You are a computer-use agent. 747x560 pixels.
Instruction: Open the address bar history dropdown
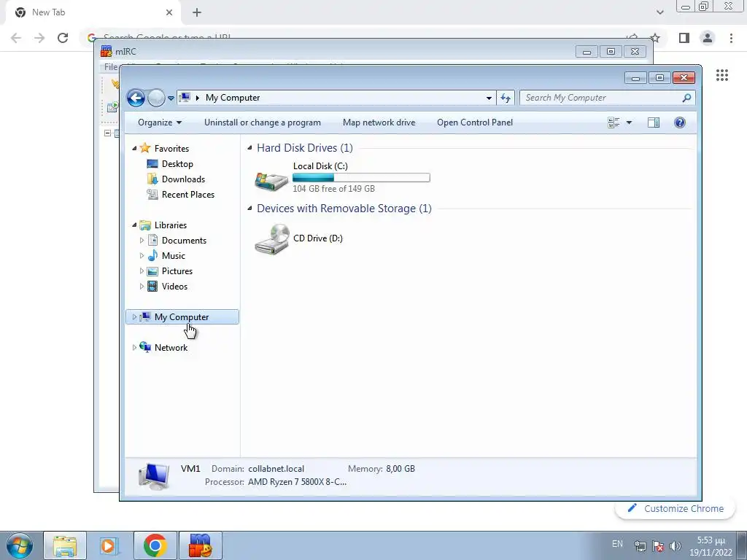pos(489,98)
